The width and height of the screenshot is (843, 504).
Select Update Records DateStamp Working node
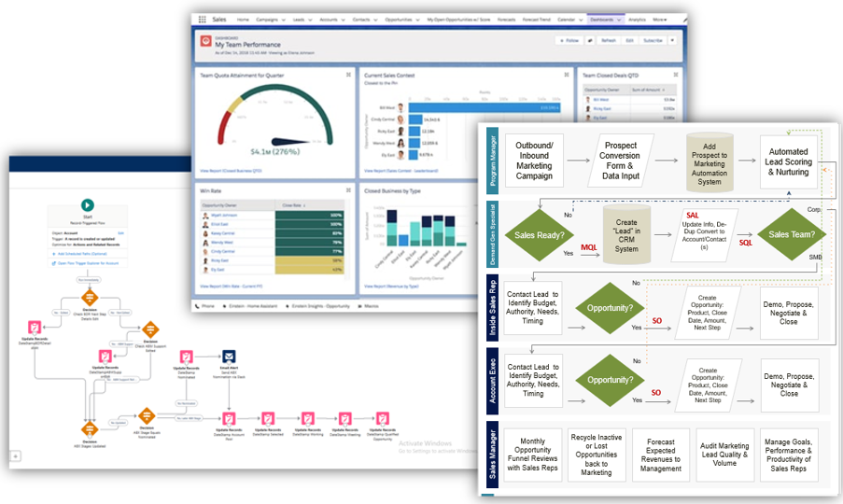pyautogui.click(x=307, y=418)
